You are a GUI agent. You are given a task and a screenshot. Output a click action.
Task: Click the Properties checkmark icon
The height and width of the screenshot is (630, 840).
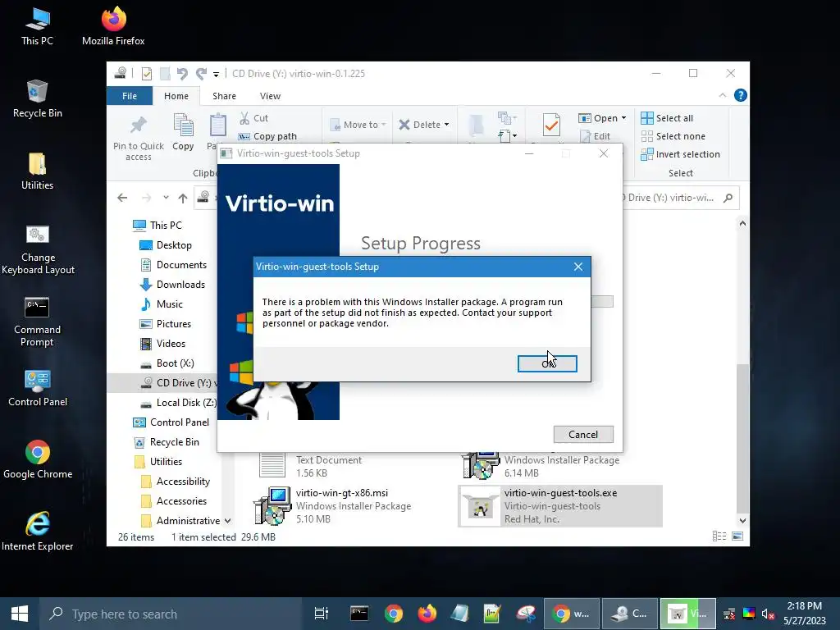pyautogui.click(x=551, y=126)
